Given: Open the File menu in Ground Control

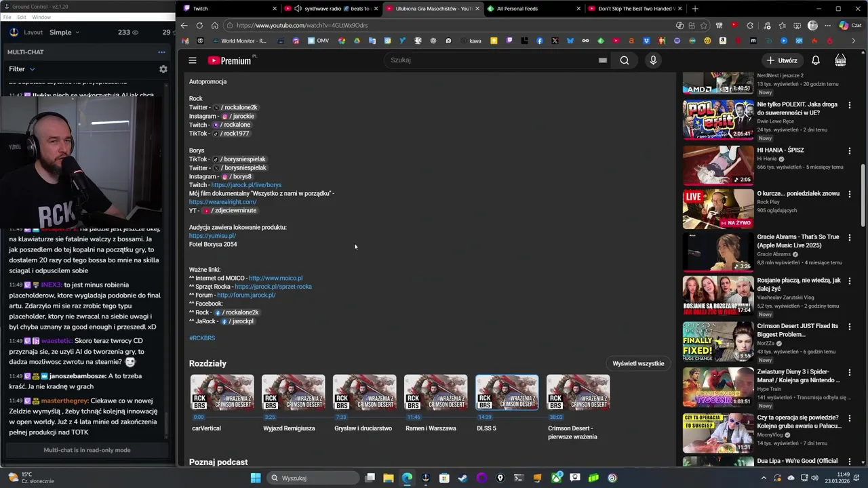Looking at the screenshot, I should (x=7, y=17).
